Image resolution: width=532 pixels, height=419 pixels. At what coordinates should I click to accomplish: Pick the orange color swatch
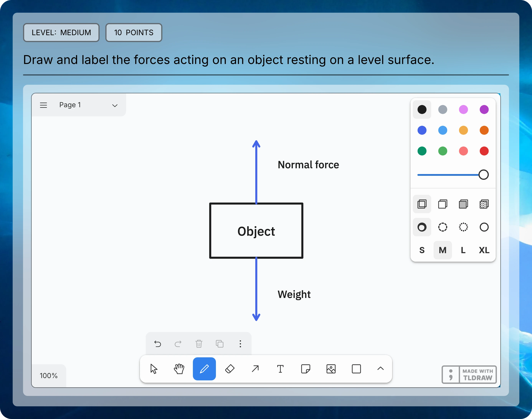pos(484,130)
